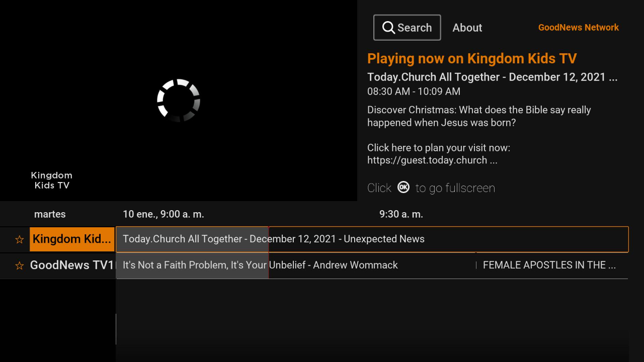Image resolution: width=644 pixels, height=362 pixels.
Task: Click the GoodNews Network logo text
Action: tap(578, 28)
